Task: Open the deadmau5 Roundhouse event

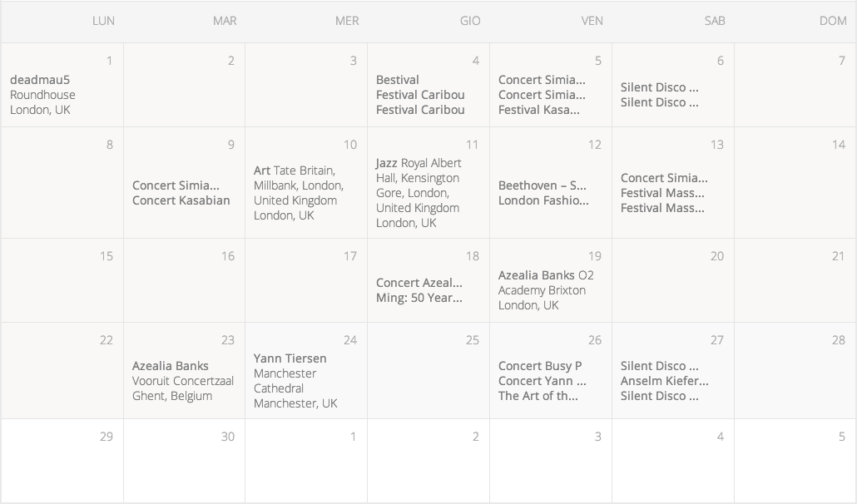Action: pyautogui.click(x=40, y=80)
